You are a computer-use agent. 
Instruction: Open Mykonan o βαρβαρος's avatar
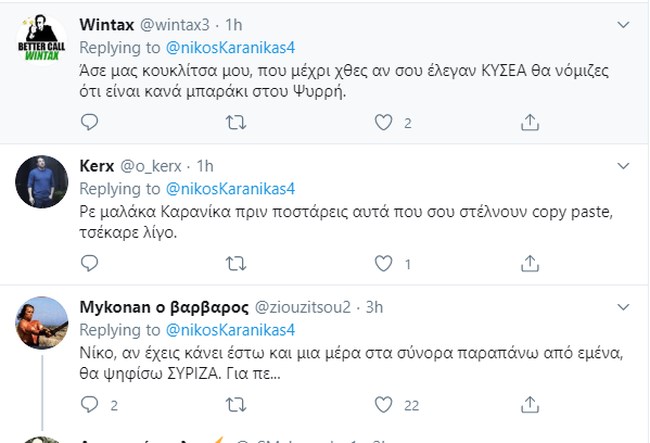click(x=44, y=322)
